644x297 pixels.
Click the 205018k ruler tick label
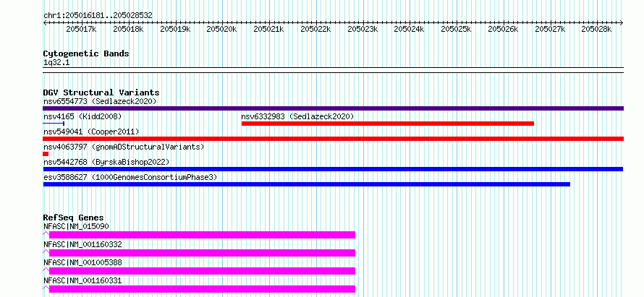(x=128, y=29)
